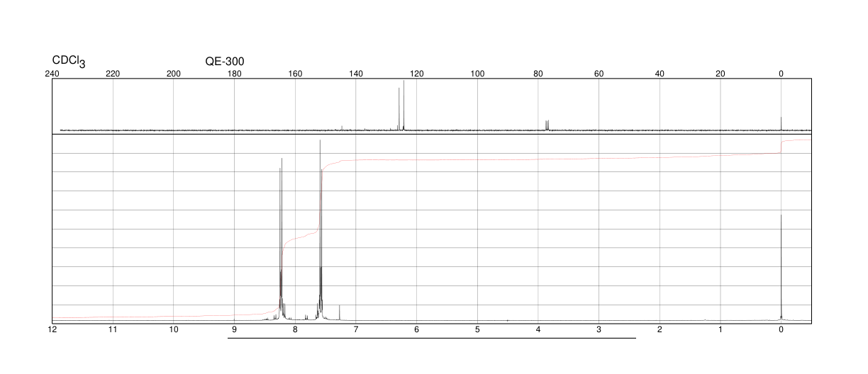Click the 180 carbon axis tick label
This screenshot has width=868, height=374.
(234, 74)
